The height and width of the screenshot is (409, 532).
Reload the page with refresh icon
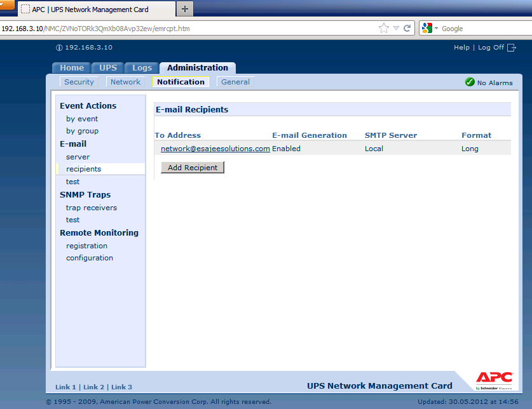tap(407, 28)
